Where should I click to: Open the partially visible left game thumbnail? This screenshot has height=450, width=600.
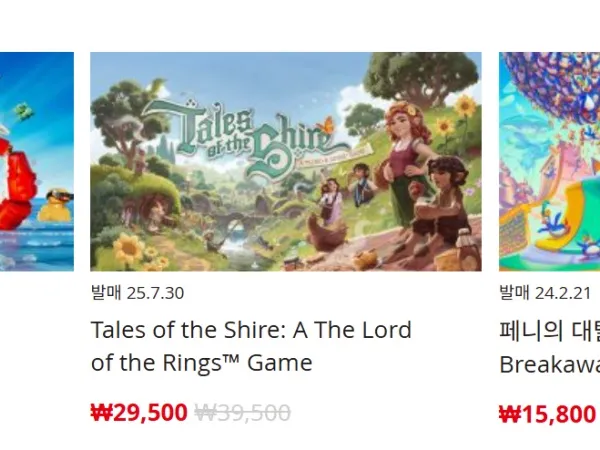point(37,161)
